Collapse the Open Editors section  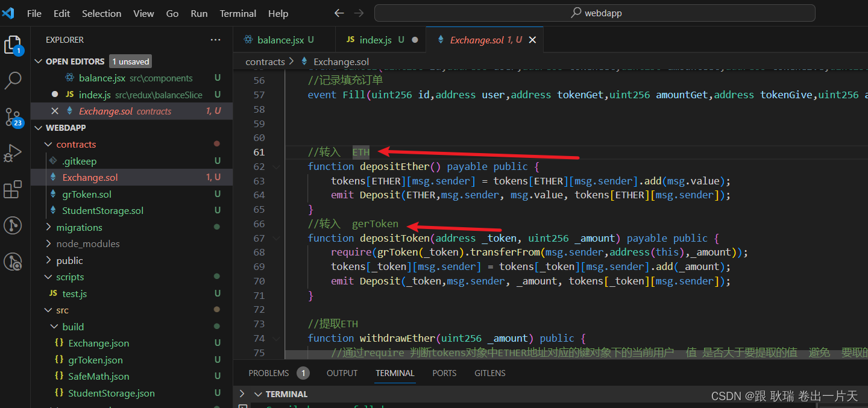click(39, 61)
